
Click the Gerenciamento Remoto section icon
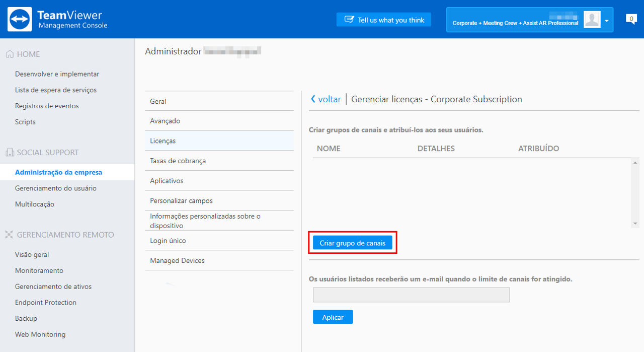(x=9, y=235)
